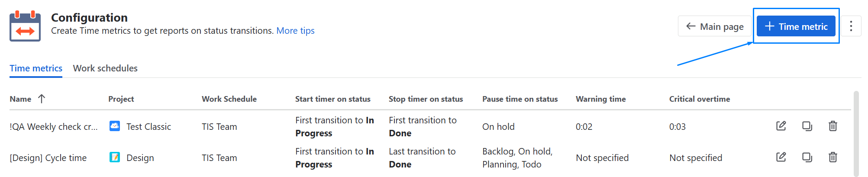868x177 pixels.
Task: Edit the !QA Weekly check metric
Action: point(781,126)
